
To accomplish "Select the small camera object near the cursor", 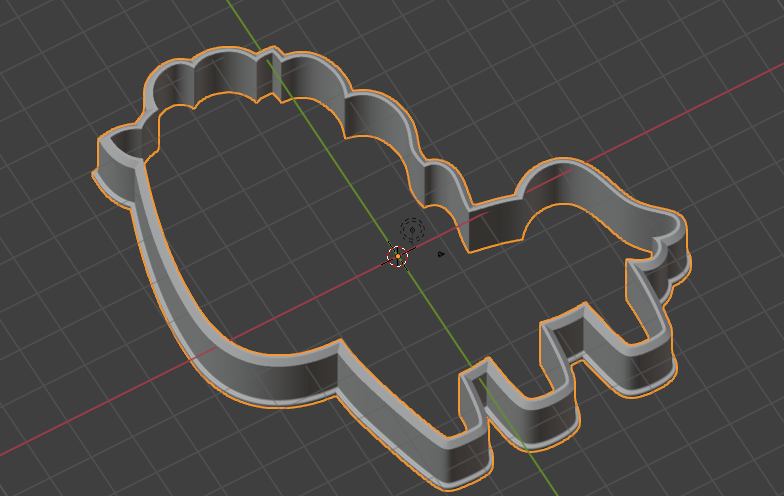I will (x=440, y=254).
